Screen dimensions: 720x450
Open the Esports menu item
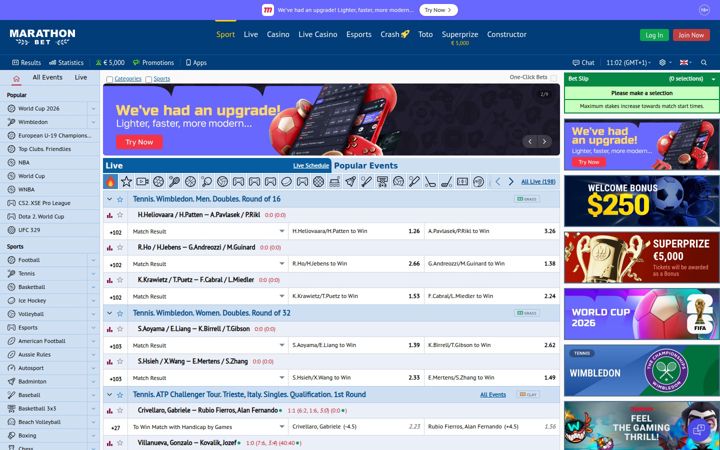(359, 34)
